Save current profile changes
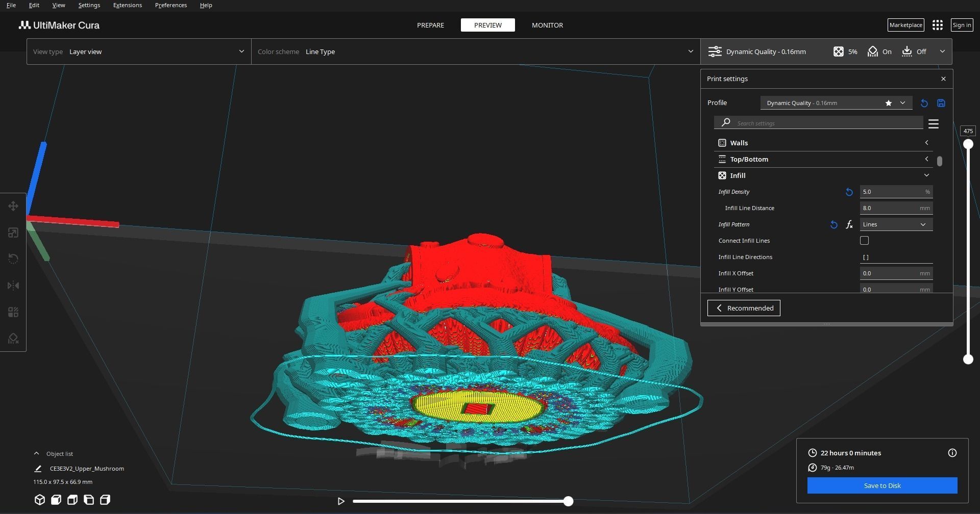This screenshot has height=514, width=980. pos(941,103)
